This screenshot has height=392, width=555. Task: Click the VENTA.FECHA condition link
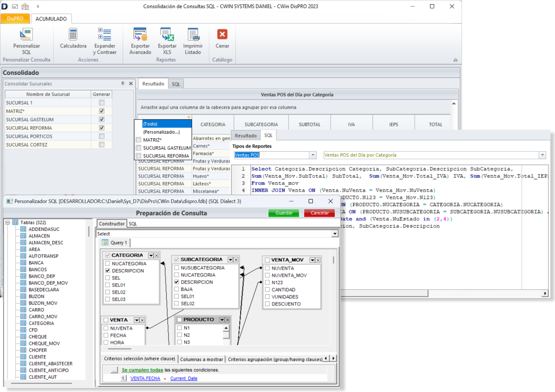click(145, 378)
